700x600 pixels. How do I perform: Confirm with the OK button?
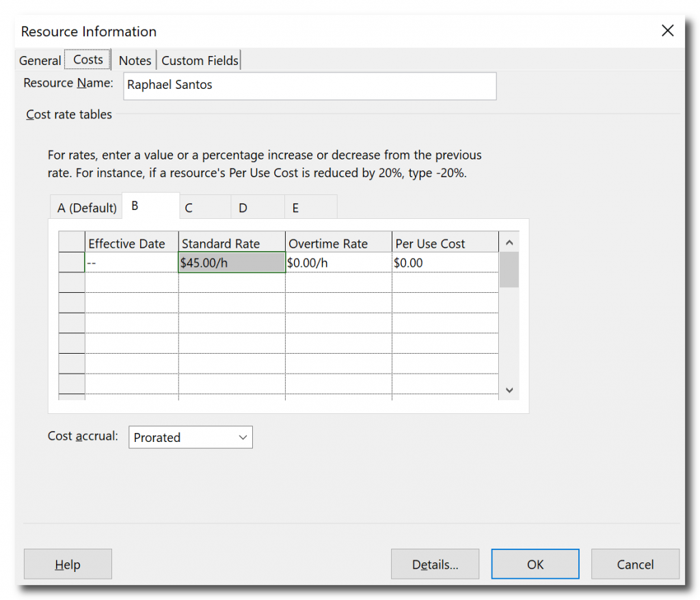tap(535, 564)
